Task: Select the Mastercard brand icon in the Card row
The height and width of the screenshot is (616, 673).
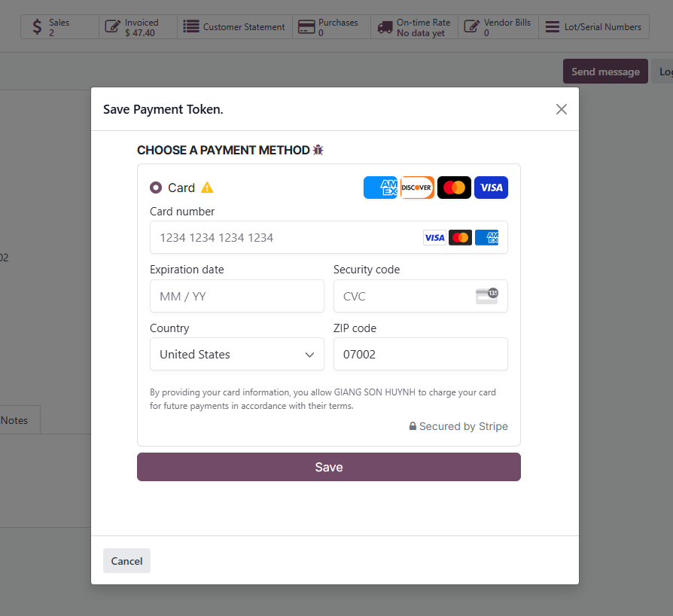Action: [454, 188]
